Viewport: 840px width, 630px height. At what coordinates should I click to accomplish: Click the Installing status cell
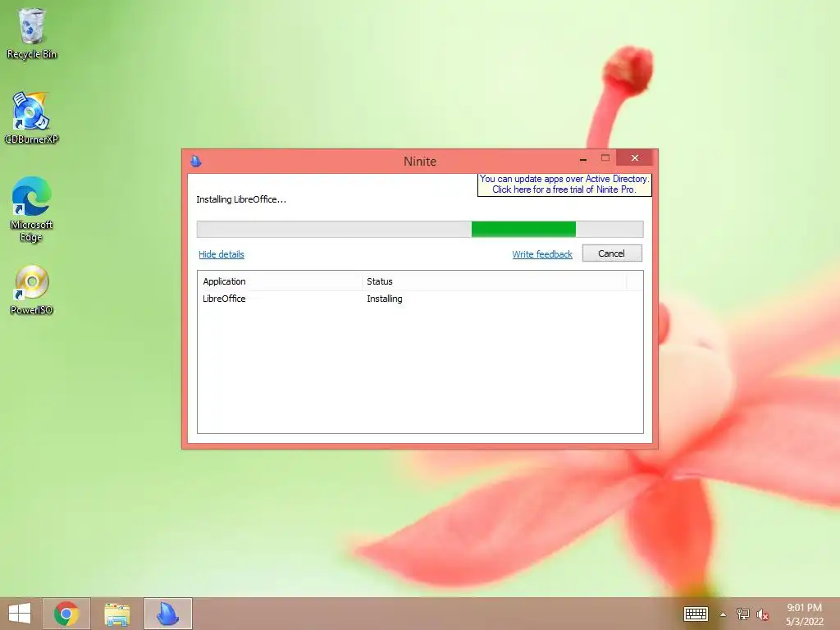(x=385, y=299)
